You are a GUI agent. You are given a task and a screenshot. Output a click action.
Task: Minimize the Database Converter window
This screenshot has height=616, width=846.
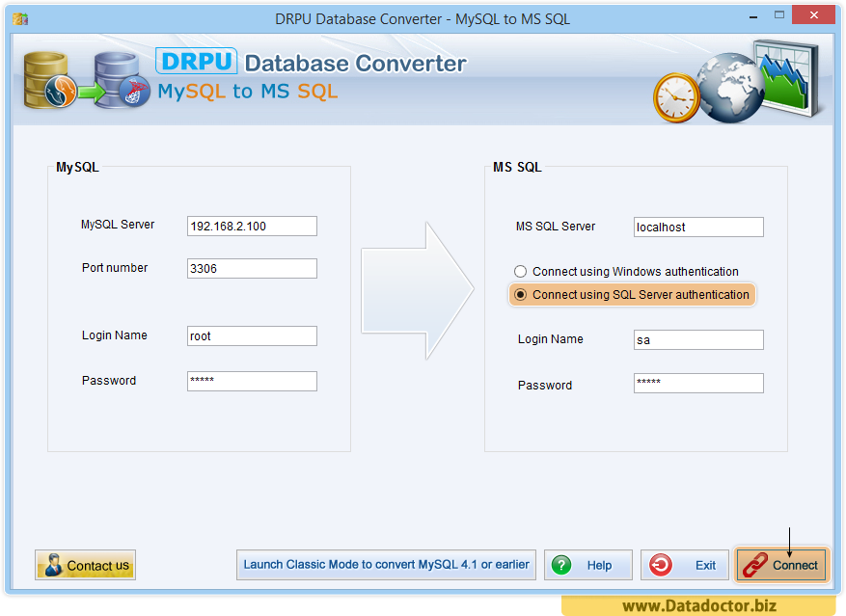(753, 17)
